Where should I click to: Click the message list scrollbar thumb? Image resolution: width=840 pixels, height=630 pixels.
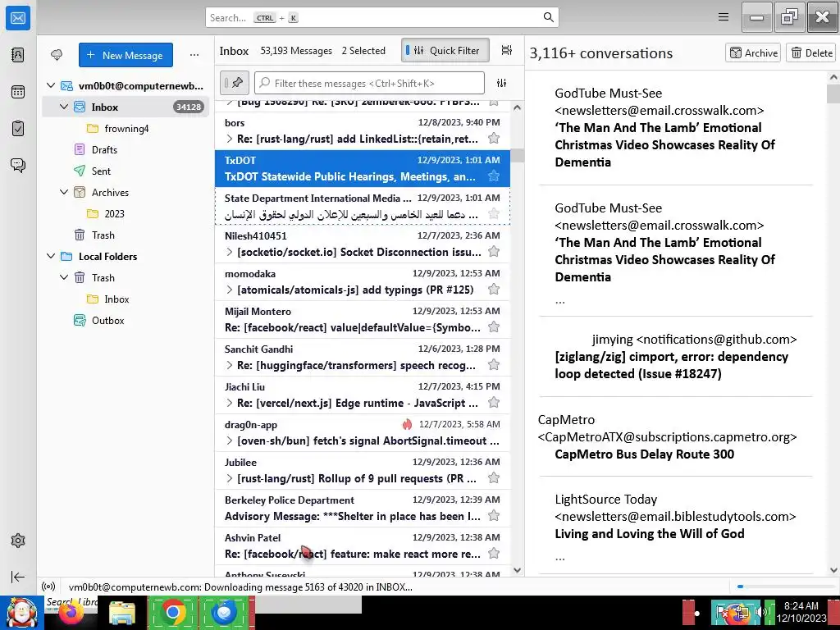coord(517,155)
